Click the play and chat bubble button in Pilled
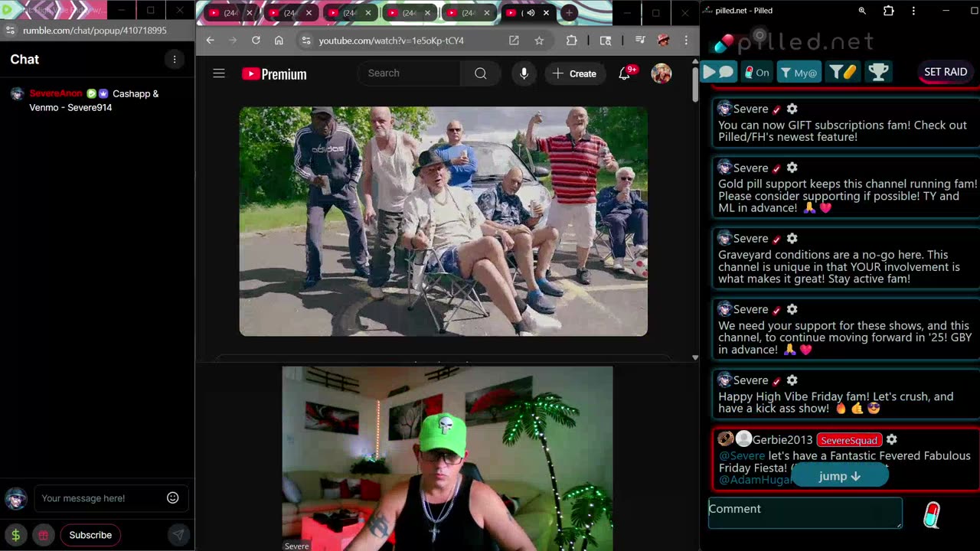980x551 pixels. point(718,72)
